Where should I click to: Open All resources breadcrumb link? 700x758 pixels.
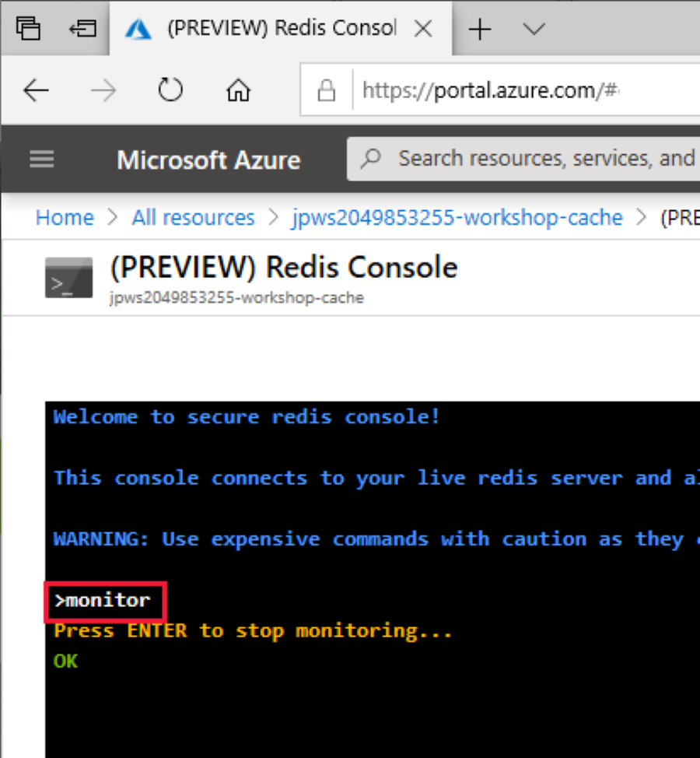point(193,218)
